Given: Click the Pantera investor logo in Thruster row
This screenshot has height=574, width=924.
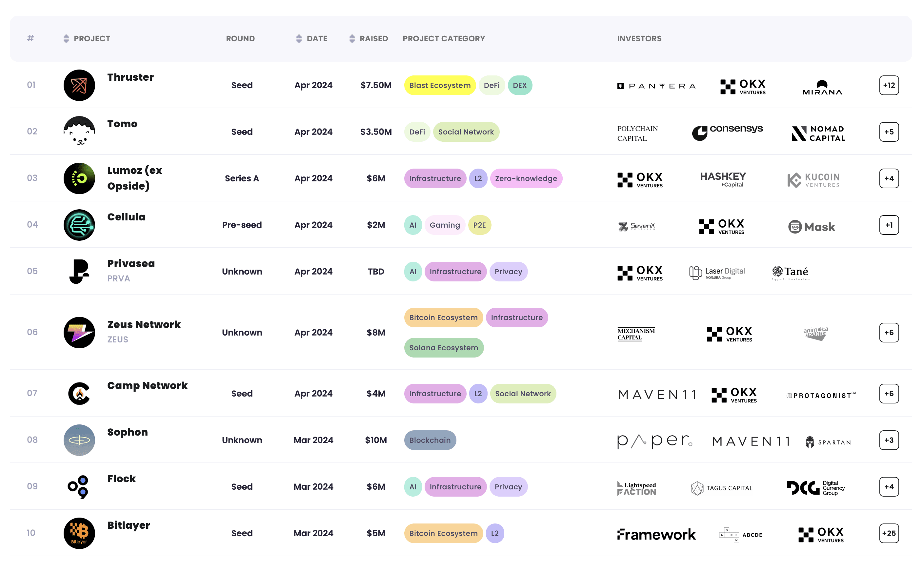Looking at the screenshot, I should 656,86.
